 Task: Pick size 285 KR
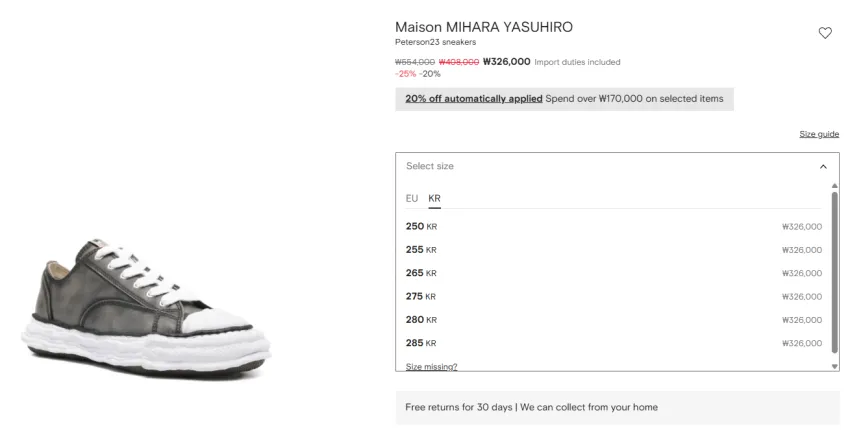tap(614, 343)
